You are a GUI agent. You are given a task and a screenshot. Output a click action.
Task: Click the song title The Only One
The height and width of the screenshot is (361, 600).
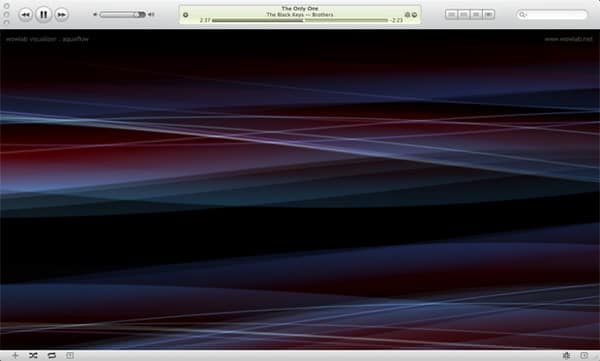pos(300,8)
